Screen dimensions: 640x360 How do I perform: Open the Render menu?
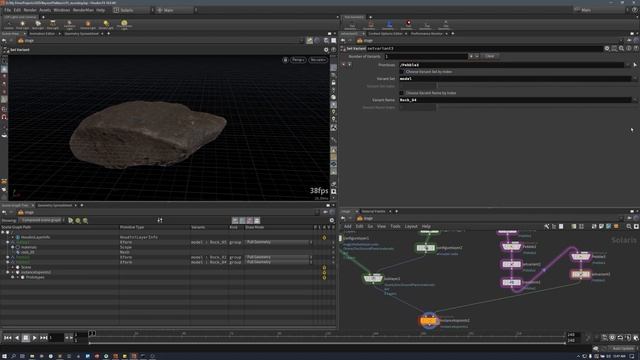pyautogui.click(x=30, y=10)
